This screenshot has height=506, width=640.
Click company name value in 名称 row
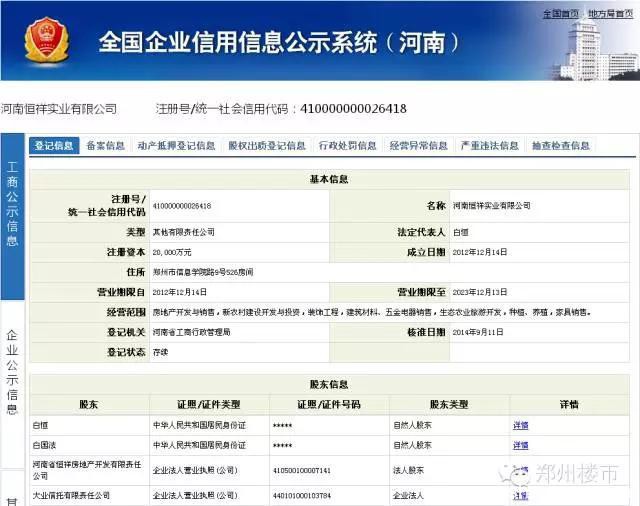point(491,206)
